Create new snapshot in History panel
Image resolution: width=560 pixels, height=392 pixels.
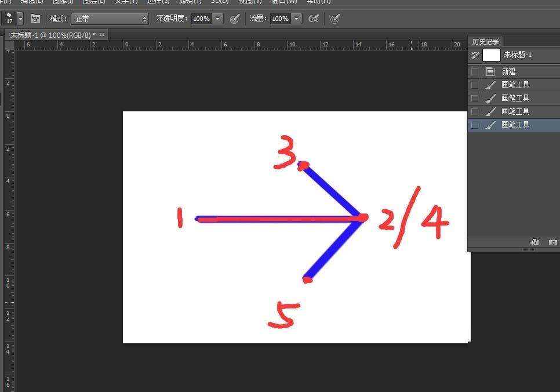tap(552, 242)
